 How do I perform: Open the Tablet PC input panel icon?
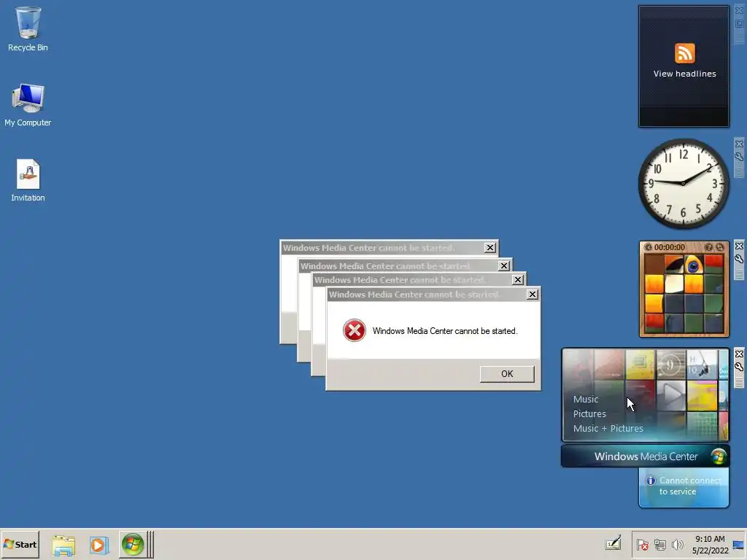(x=614, y=543)
